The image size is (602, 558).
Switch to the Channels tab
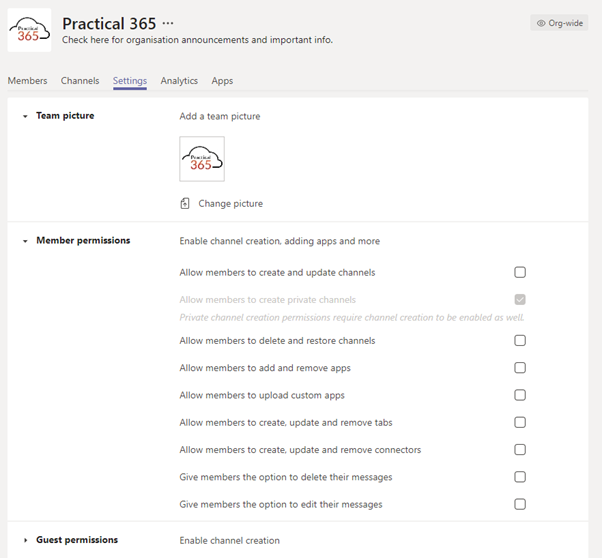point(80,81)
